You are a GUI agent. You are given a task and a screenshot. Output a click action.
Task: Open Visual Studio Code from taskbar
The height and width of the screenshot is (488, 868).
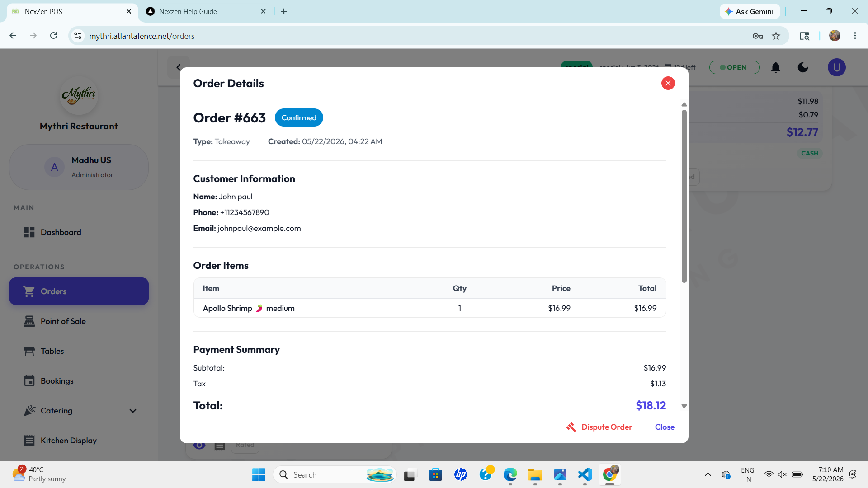pyautogui.click(x=585, y=474)
